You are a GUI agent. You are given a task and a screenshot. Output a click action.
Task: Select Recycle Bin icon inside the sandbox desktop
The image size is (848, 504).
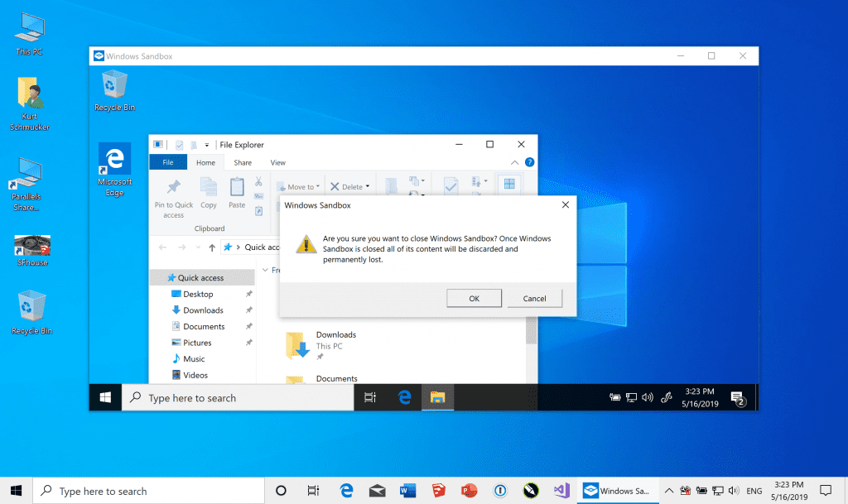tap(114, 91)
